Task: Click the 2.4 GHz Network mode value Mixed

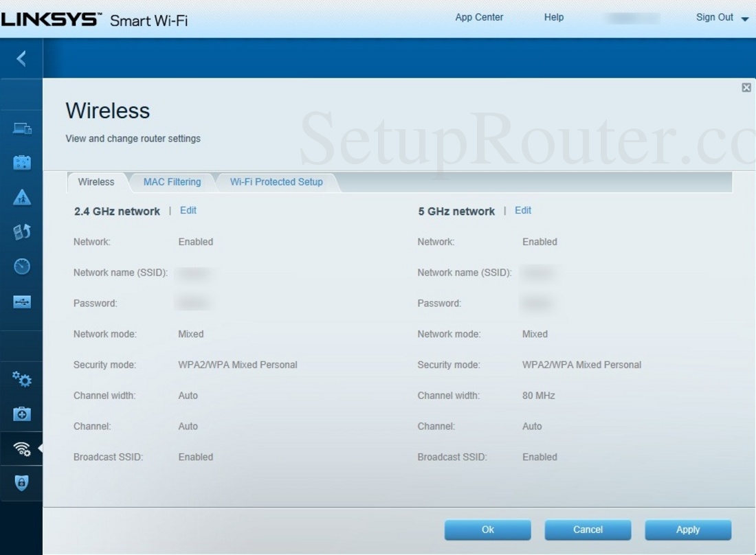Action: [x=191, y=334]
